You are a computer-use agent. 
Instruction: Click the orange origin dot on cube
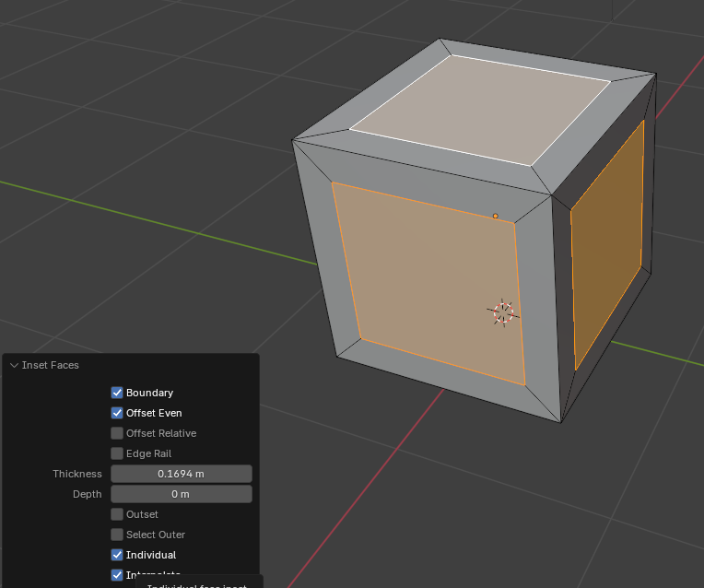coord(495,216)
